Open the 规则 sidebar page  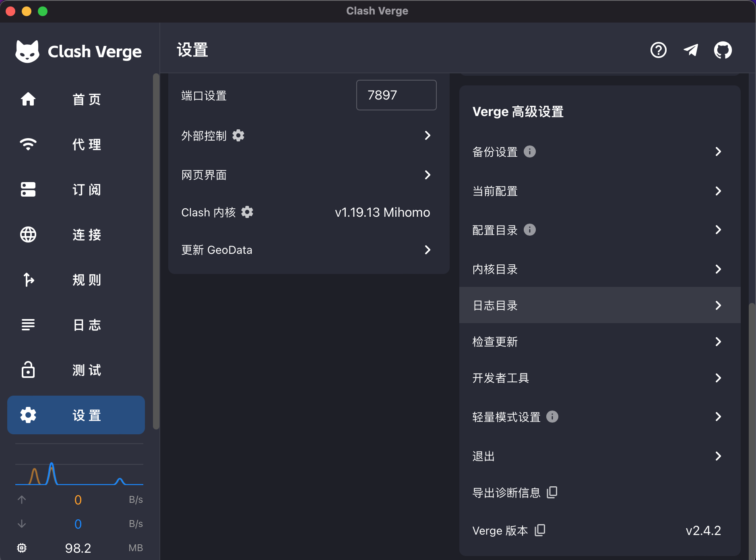[x=76, y=280]
